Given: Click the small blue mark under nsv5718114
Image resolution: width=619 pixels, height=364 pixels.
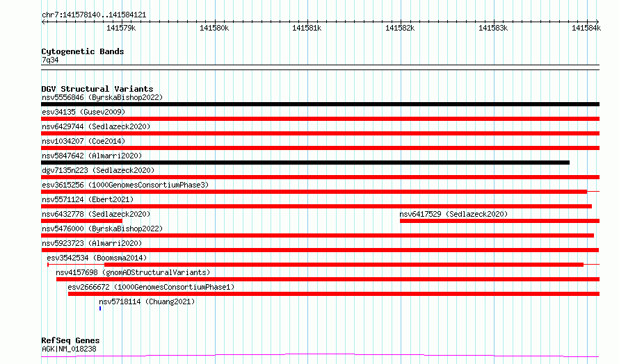Looking at the screenshot, I should (100, 308).
